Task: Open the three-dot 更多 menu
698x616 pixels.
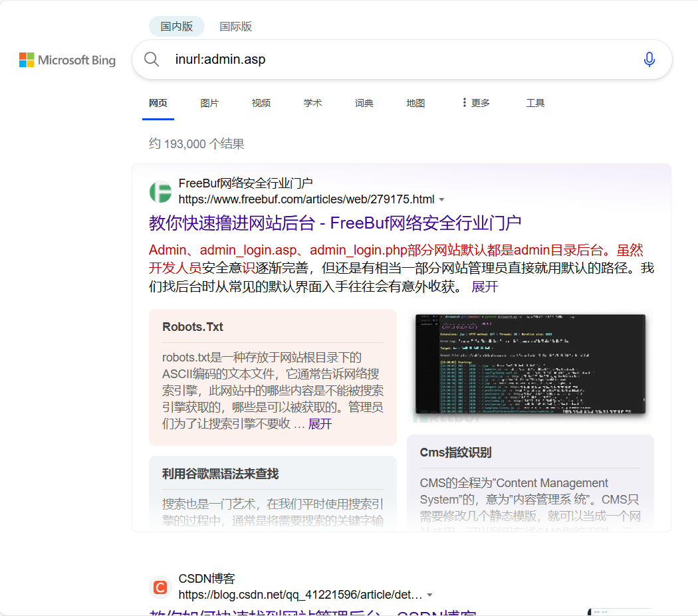Action: tap(476, 103)
